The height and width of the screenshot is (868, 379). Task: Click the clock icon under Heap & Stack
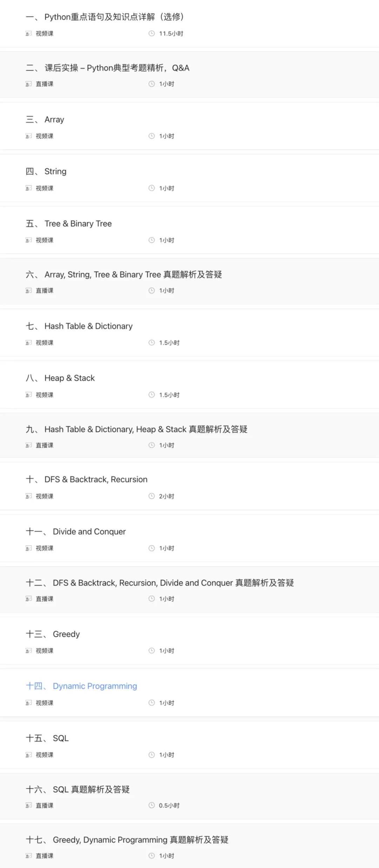[152, 395]
